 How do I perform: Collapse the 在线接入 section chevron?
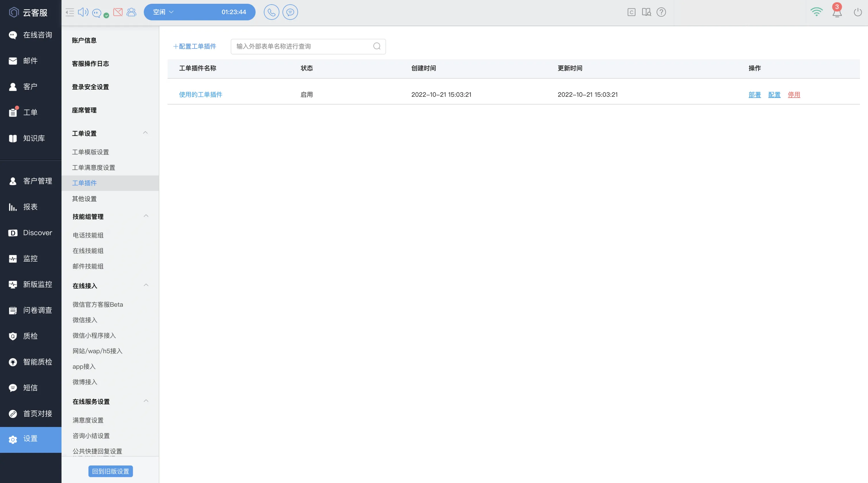146,285
